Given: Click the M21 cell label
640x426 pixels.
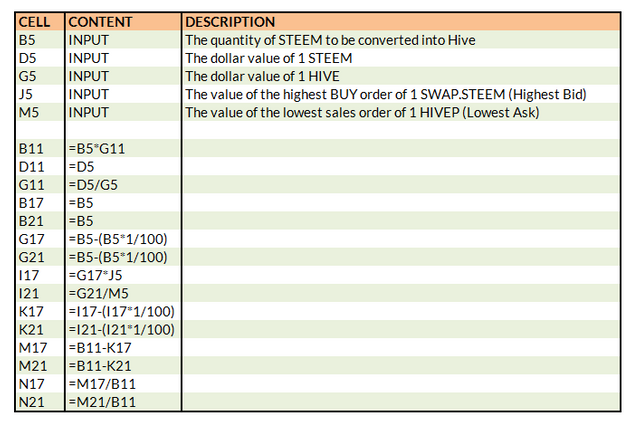Looking at the screenshot, I should pyautogui.click(x=33, y=366).
